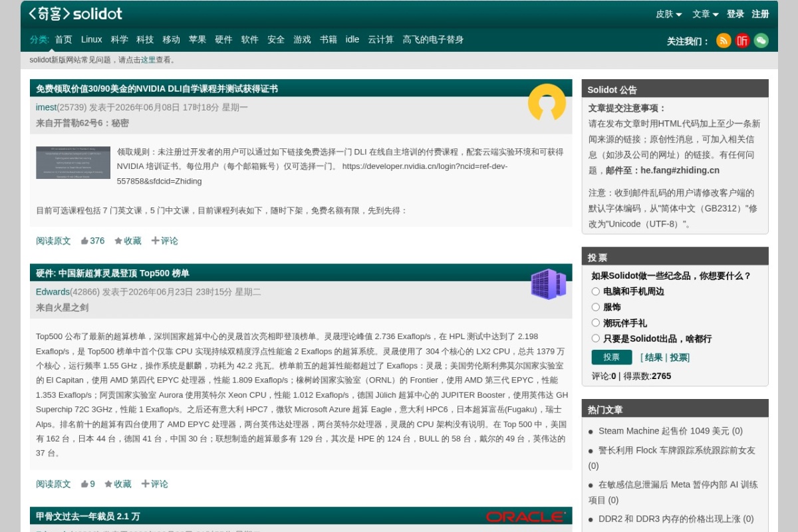Open the Meta 暂停内部 AI 训练 hot article
Image resolution: width=798 pixels, height=532 pixels.
click(x=673, y=492)
